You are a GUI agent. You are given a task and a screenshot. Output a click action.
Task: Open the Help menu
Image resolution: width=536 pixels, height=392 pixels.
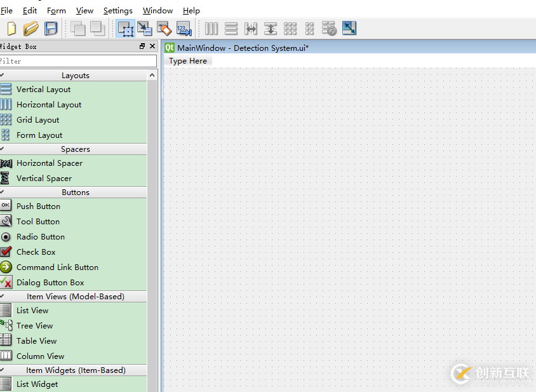[191, 11]
